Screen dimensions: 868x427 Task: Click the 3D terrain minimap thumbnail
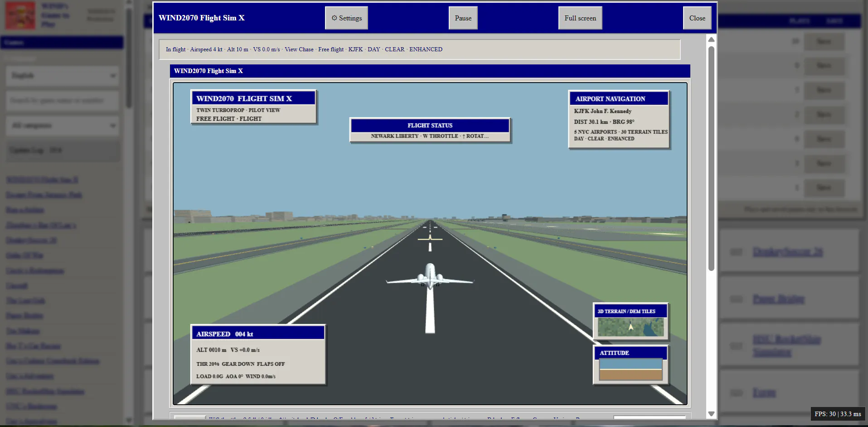tap(630, 327)
